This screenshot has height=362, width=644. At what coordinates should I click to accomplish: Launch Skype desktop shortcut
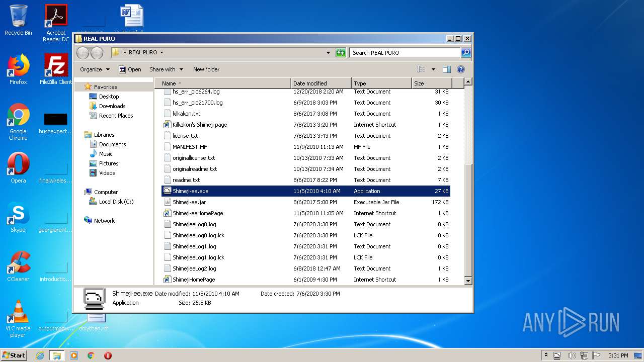point(18,217)
